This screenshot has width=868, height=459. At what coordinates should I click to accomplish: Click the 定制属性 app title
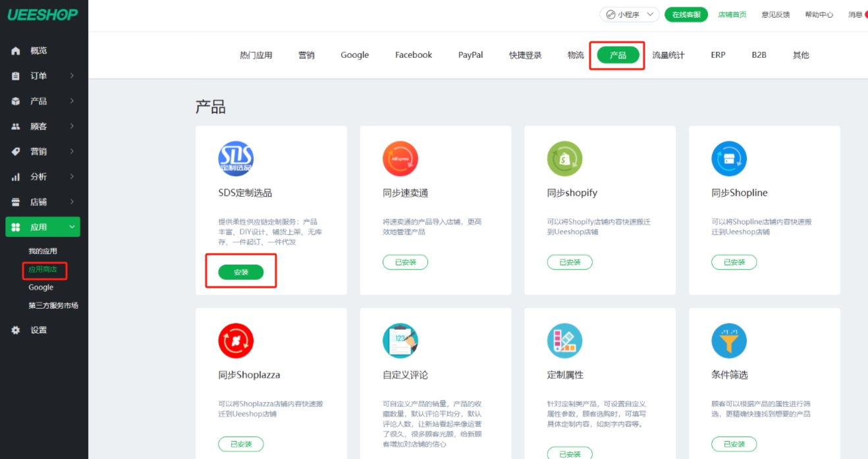(x=565, y=375)
